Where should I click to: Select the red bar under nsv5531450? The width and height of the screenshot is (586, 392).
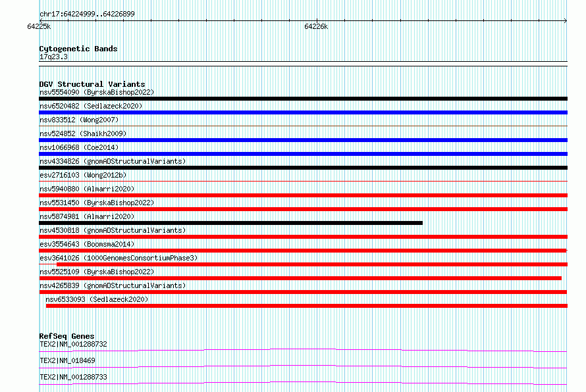point(303,209)
